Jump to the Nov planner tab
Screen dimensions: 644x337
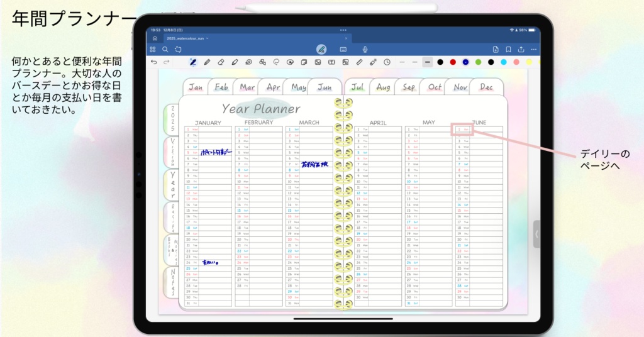[460, 87]
